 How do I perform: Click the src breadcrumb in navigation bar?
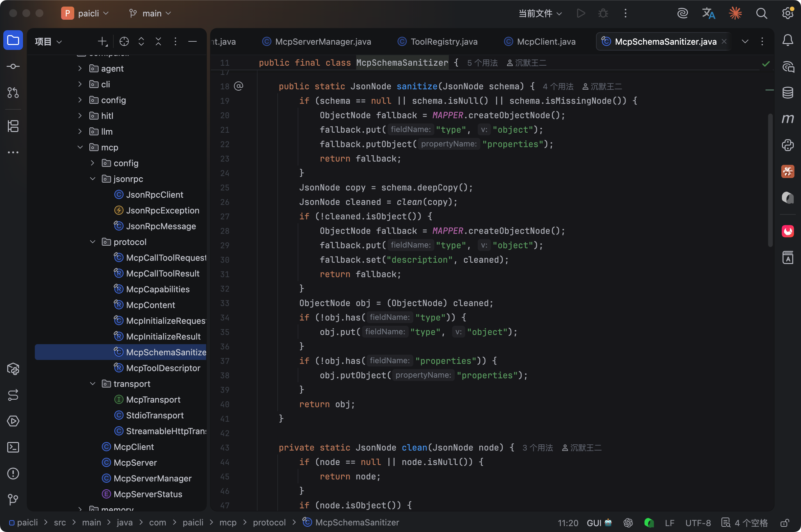pyautogui.click(x=60, y=522)
